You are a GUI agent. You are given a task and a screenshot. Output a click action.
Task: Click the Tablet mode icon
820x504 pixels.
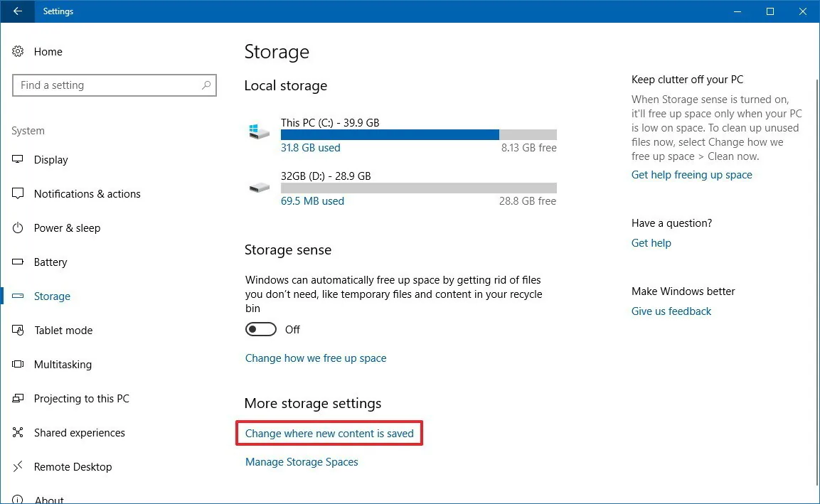(x=18, y=330)
